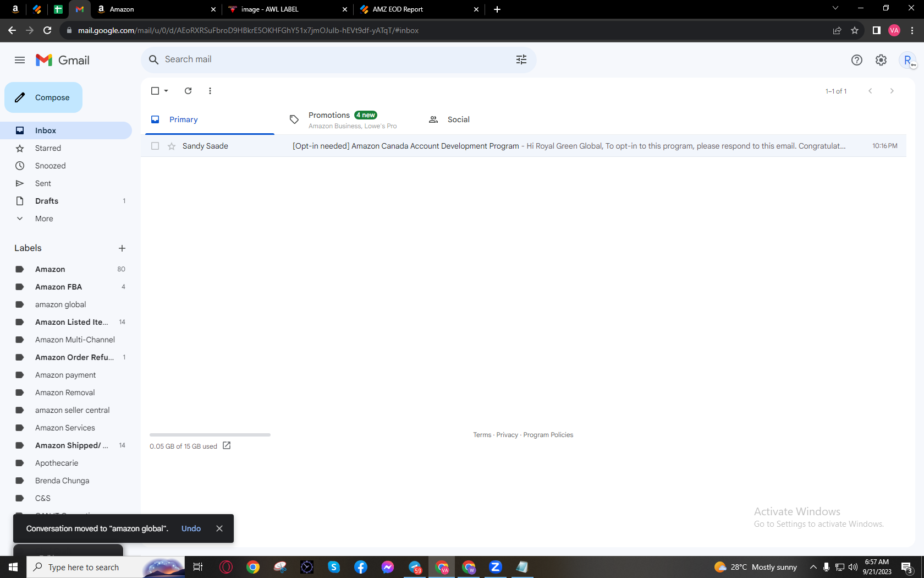Star the Sandy Saade email
The height and width of the screenshot is (578, 924).
(x=172, y=146)
